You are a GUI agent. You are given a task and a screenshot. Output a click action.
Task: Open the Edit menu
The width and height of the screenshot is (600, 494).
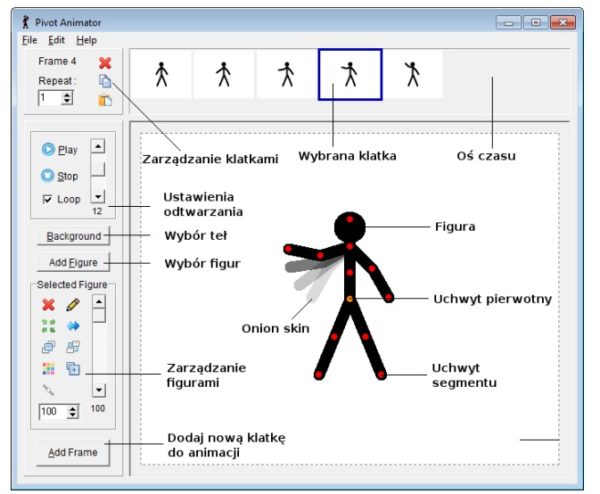click(56, 40)
